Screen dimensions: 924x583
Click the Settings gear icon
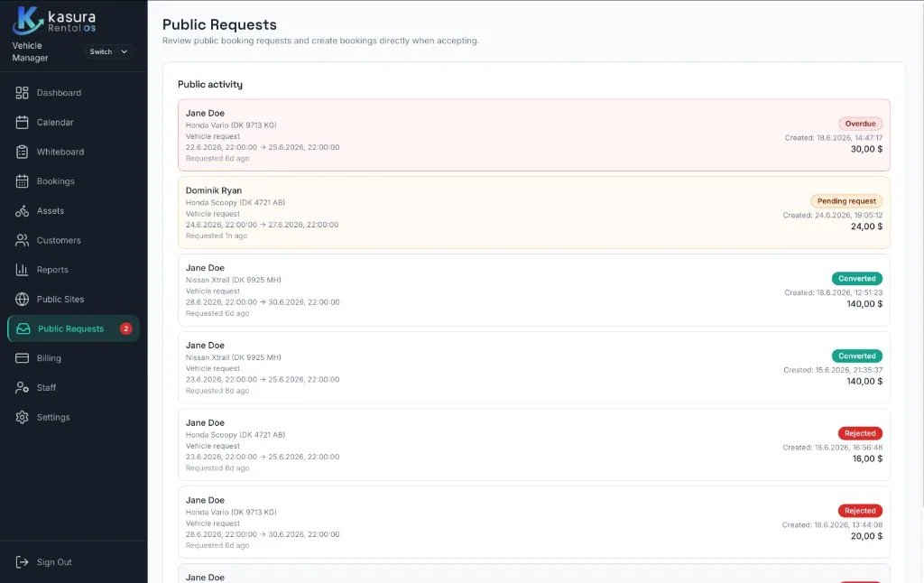[22, 417]
